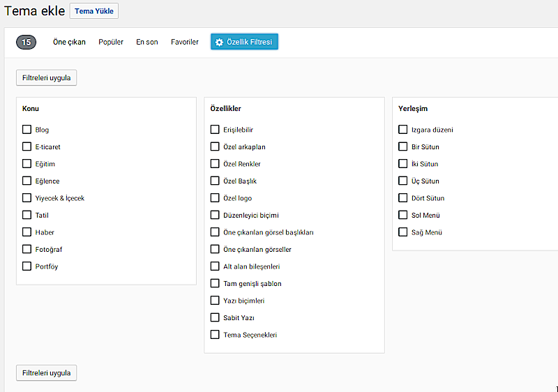Check the Dört Sütun option
Viewport: 558px width, 392px height.
pyautogui.click(x=403, y=197)
